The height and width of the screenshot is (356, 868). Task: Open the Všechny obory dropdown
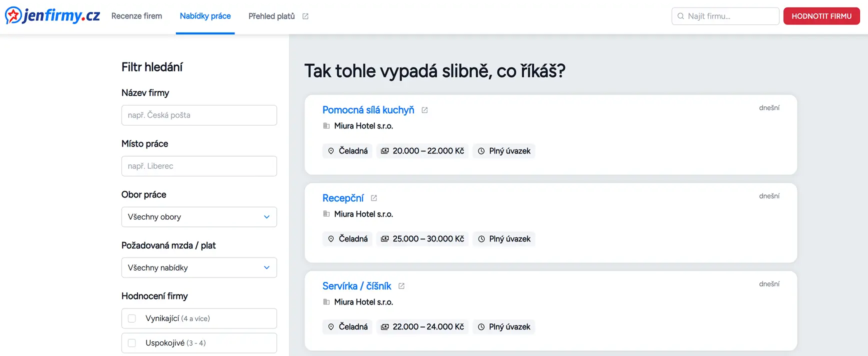pyautogui.click(x=198, y=216)
